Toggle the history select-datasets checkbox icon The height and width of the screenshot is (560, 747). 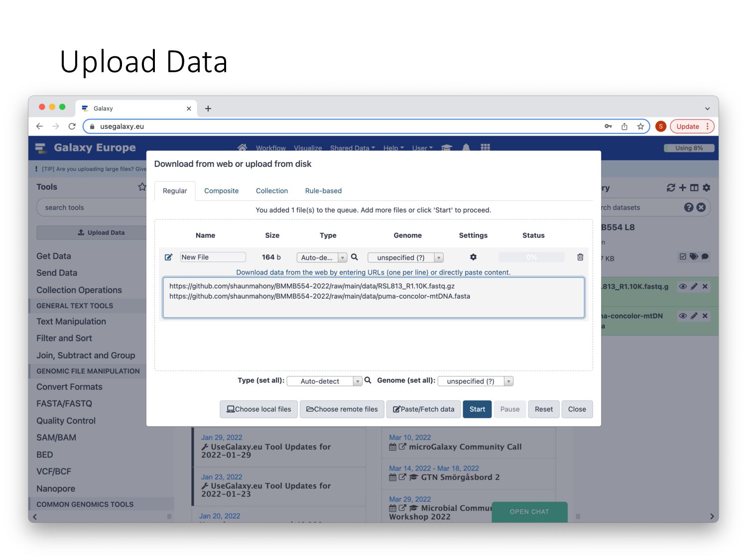[683, 257]
